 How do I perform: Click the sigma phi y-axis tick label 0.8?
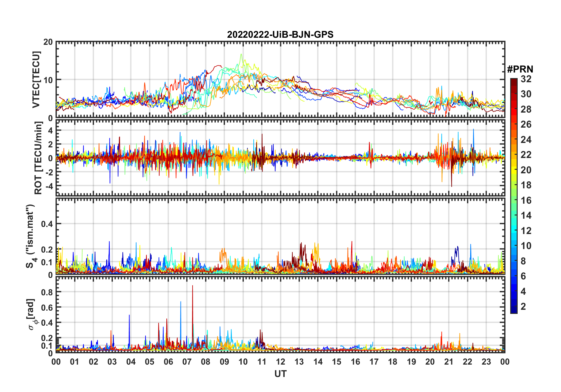click(47, 292)
